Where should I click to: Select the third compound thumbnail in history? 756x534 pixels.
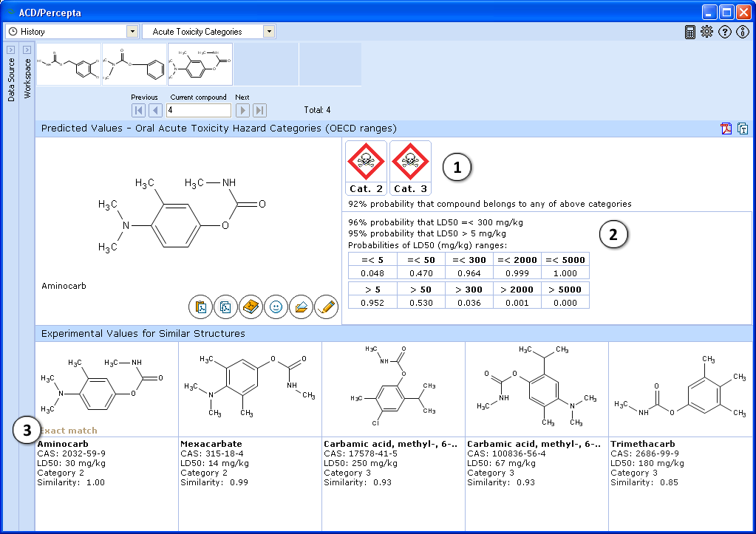200,64
